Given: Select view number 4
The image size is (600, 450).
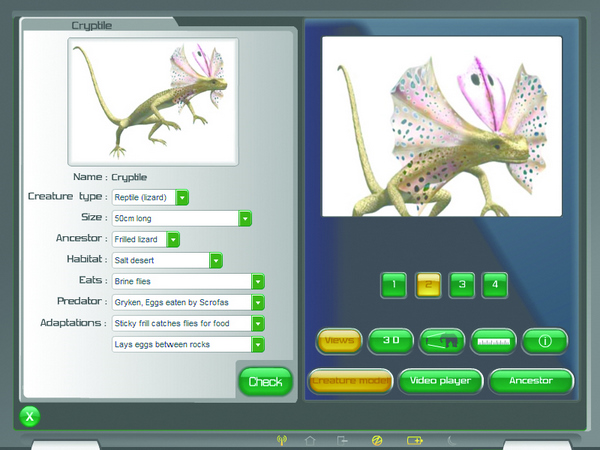Looking at the screenshot, I should click(494, 285).
